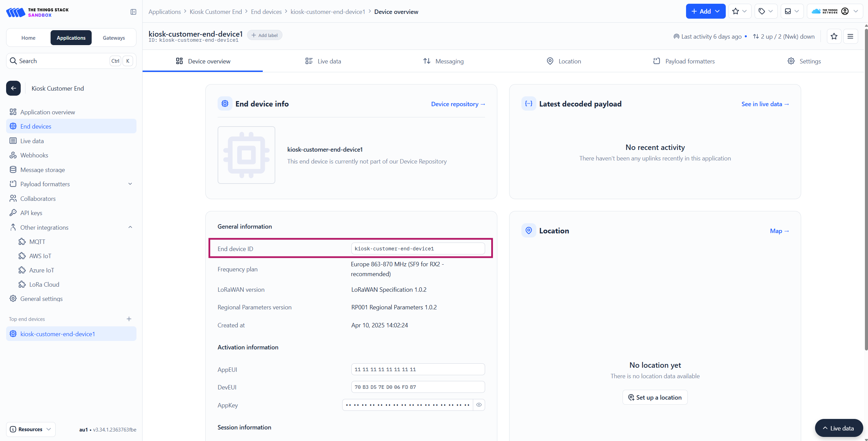Open API keys page
Image resolution: width=868 pixels, height=441 pixels.
(x=31, y=213)
